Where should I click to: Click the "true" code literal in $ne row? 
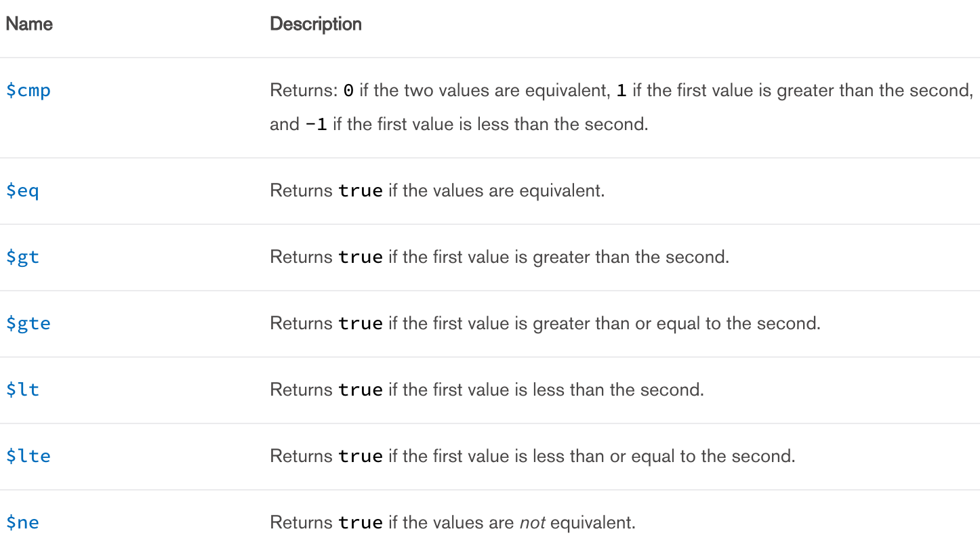click(361, 523)
